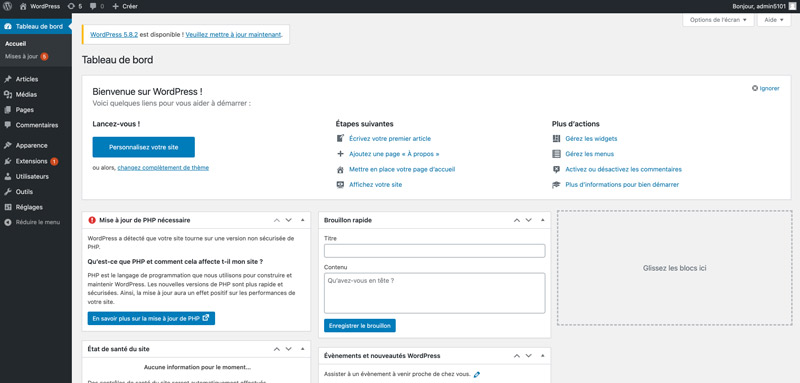
Task: Click the edit icon beside Écrivez votre premier article
Action: 340,138
